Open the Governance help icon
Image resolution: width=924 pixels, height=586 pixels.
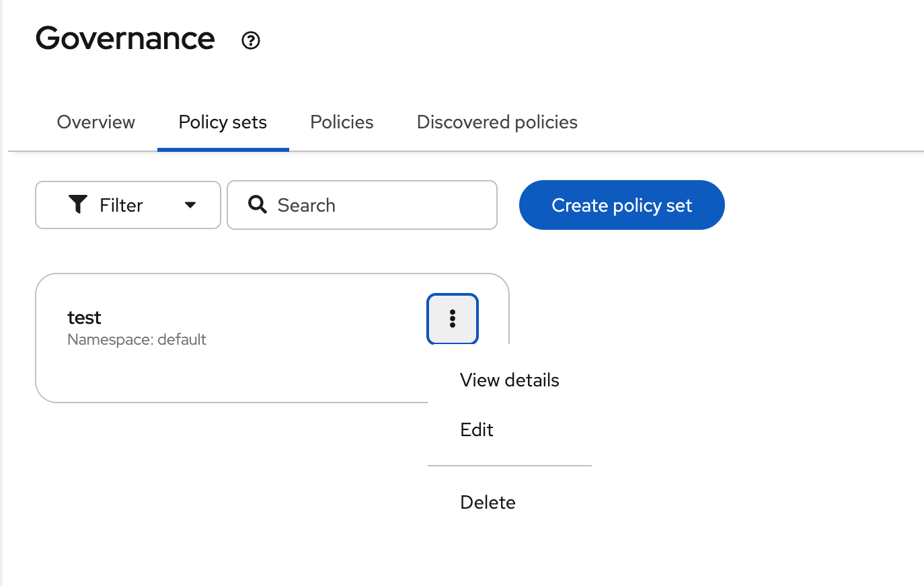click(x=251, y=40)
